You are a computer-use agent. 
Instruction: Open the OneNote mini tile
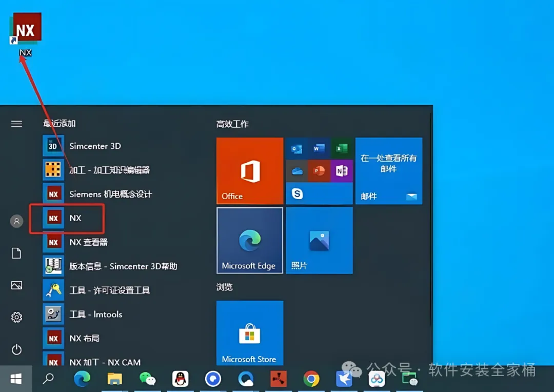[342, 171]
